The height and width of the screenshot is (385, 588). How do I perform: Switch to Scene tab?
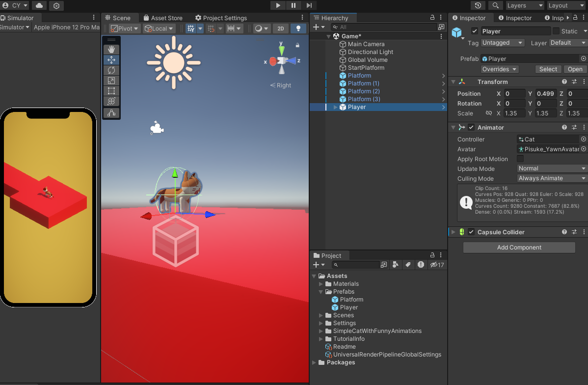tap(118, 18)
